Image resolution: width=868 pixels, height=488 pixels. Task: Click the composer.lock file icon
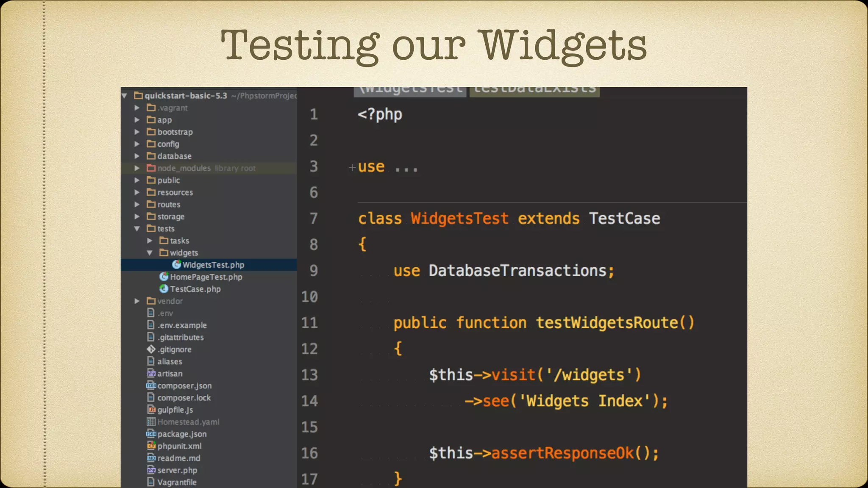coord(151,398)
